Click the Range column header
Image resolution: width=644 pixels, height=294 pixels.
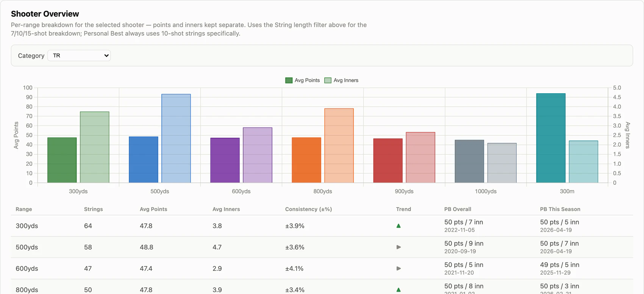[x=24, y=209]
